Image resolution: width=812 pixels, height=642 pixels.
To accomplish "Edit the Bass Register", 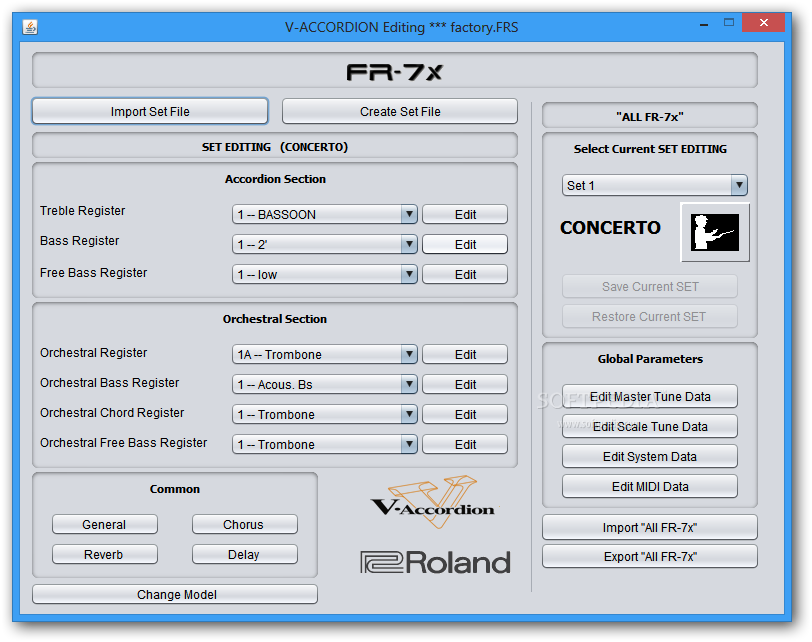I will tap(465, 244).
